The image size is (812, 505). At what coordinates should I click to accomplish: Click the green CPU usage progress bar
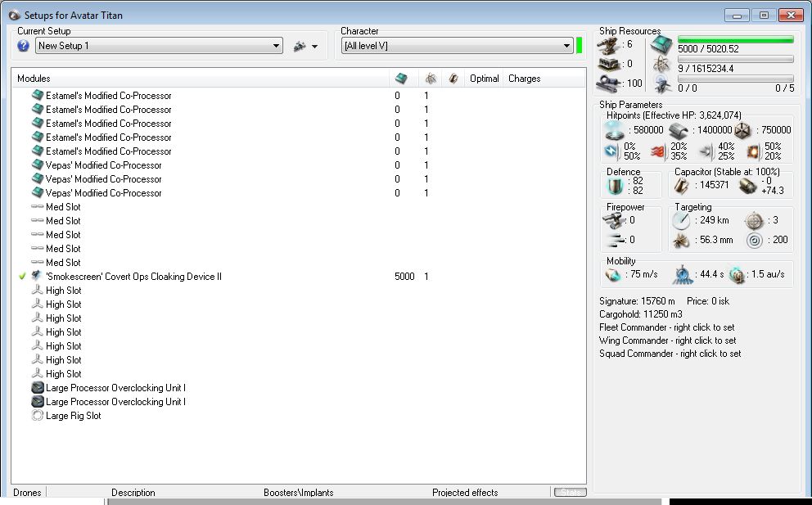(735, 39)
